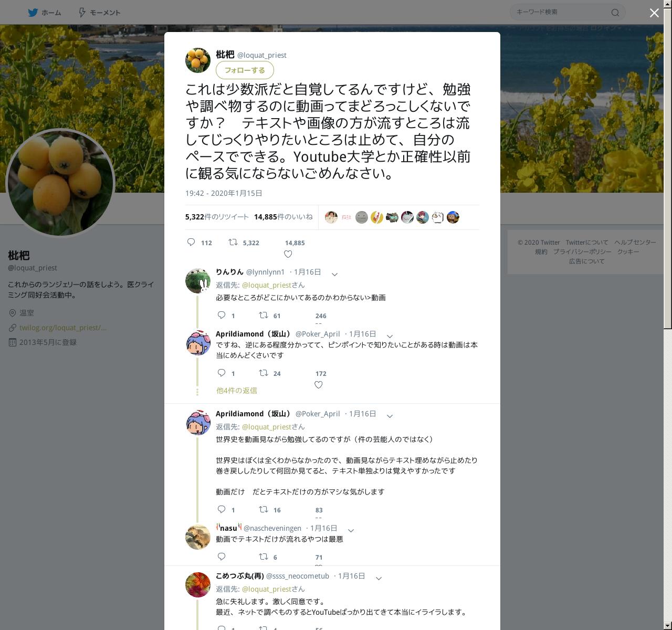The width and height of the screenshot is (672, 630).
Task: Retweet Apríldiamond's world history reply showing 16
Action: tap(264, 510)
